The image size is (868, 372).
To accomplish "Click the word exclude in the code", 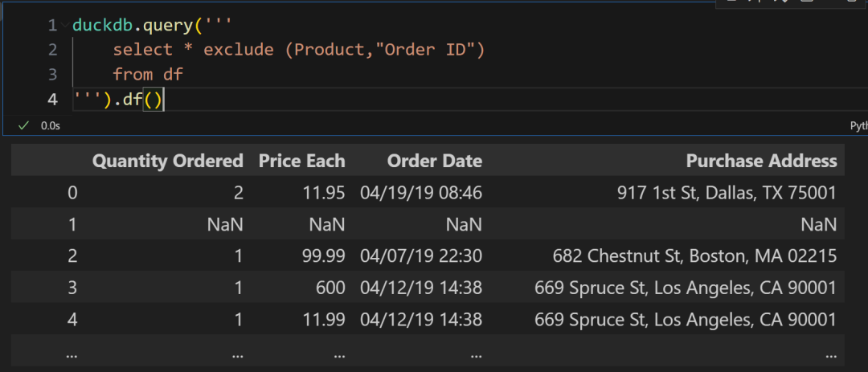I will 239,50.
